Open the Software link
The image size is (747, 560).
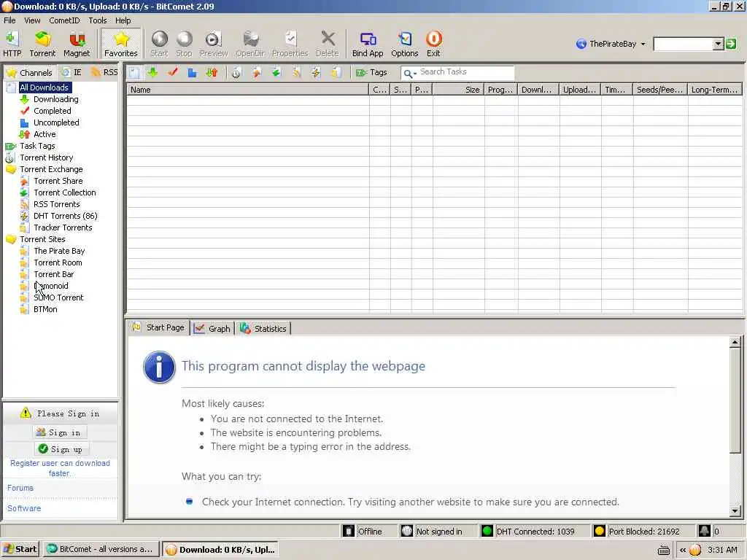(24, 508)
